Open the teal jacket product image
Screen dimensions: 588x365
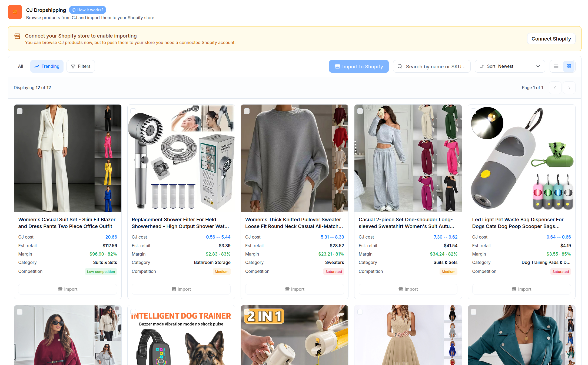point(521,335)
